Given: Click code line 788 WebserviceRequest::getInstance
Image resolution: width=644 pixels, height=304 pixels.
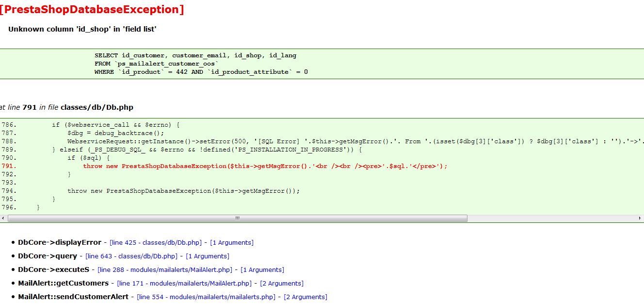Looking at the screenshot, I should tap(355, 141).
